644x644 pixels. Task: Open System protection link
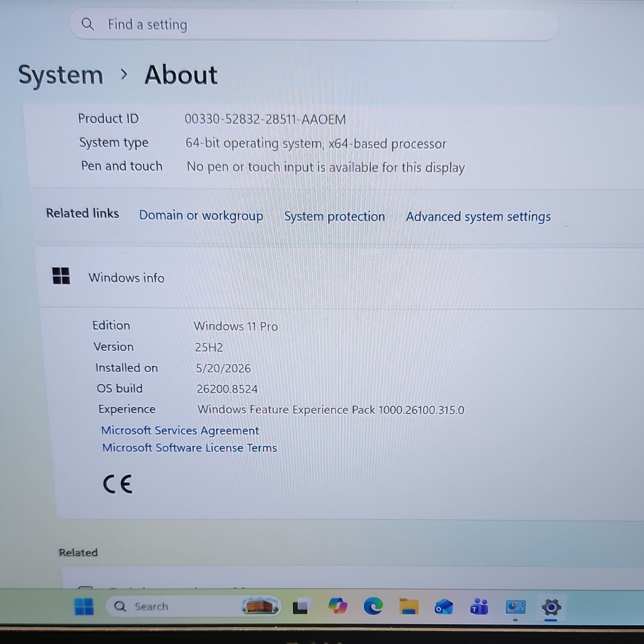[334, 217]
